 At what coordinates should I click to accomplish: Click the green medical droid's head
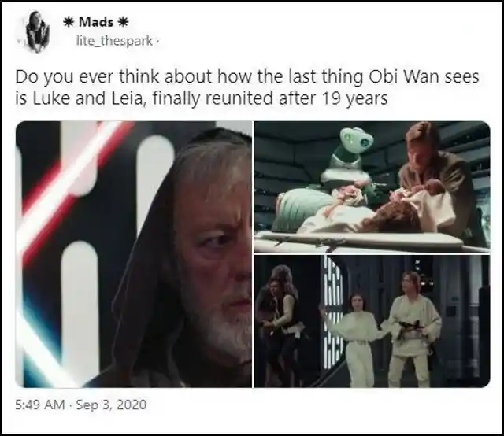click(357, 139)
